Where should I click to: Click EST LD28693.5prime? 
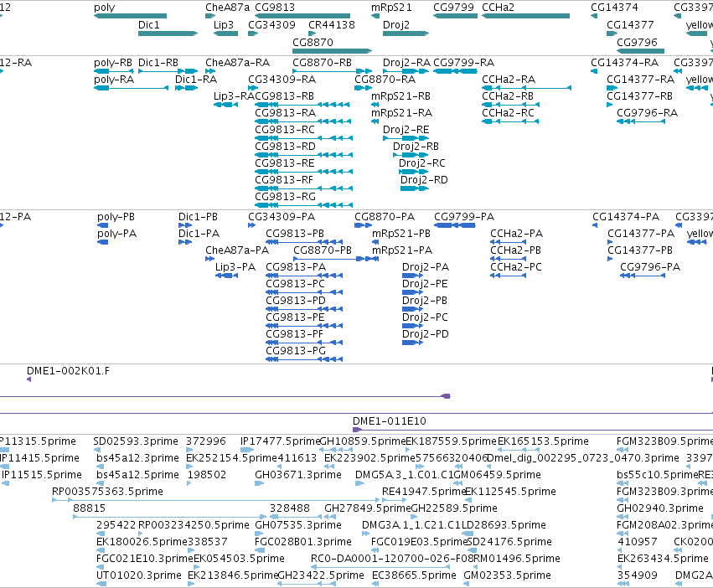click(x=468, y=534)
